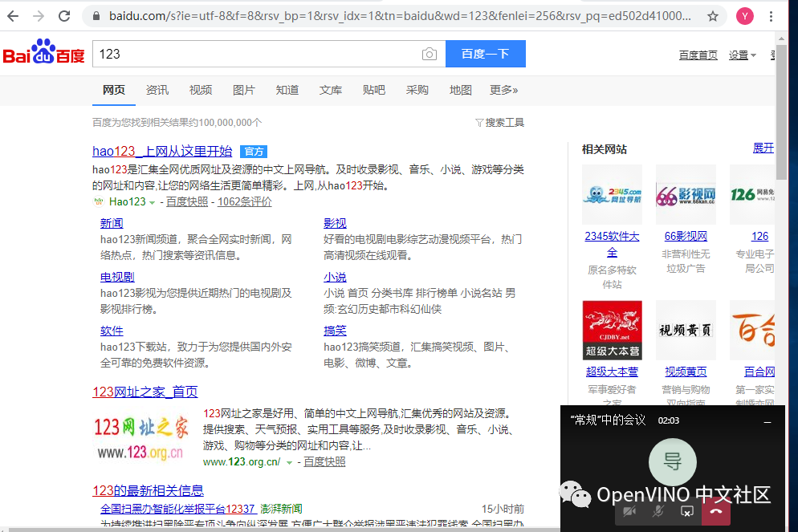Image resolution: width=798 pixels, height=532 pixels.
Task: Click the 导 participant avatar in the meeting
Action: [672, 462]
